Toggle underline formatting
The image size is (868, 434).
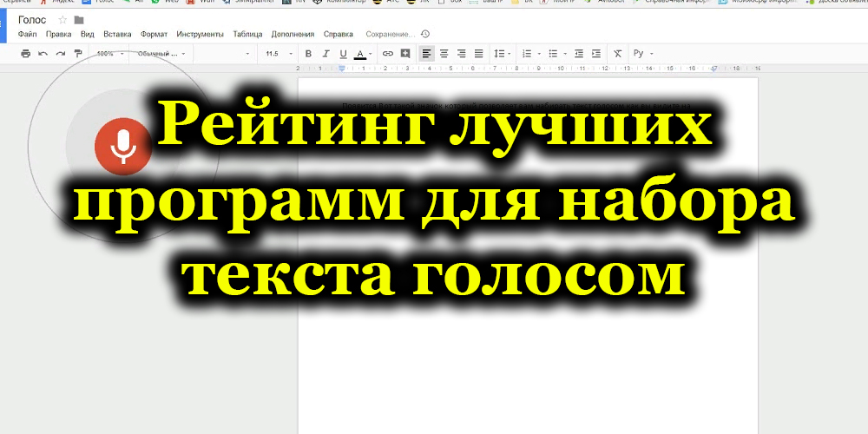tap(343, 54)
